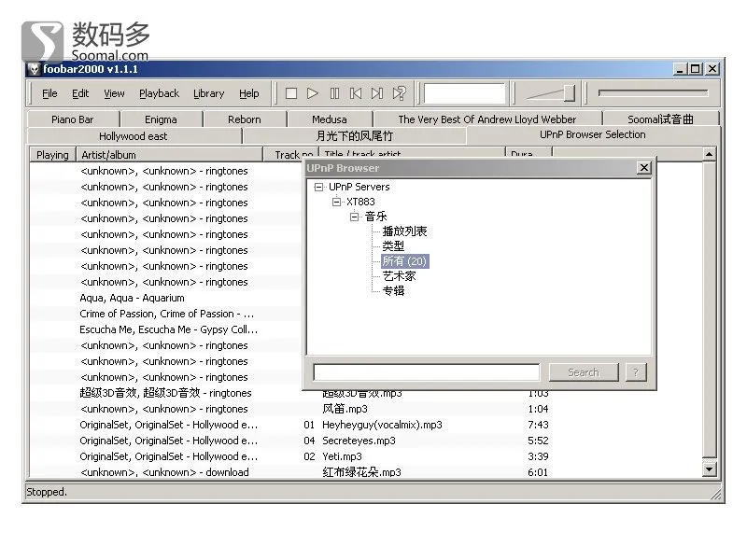
Task: Switch to the Soomal试音曲 tab
Action: click(x=660, y=119)
